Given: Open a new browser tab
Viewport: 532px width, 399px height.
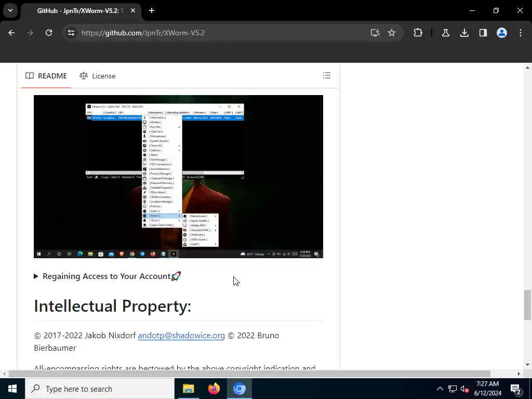Looking at the screenshot, I should (152, 10).
